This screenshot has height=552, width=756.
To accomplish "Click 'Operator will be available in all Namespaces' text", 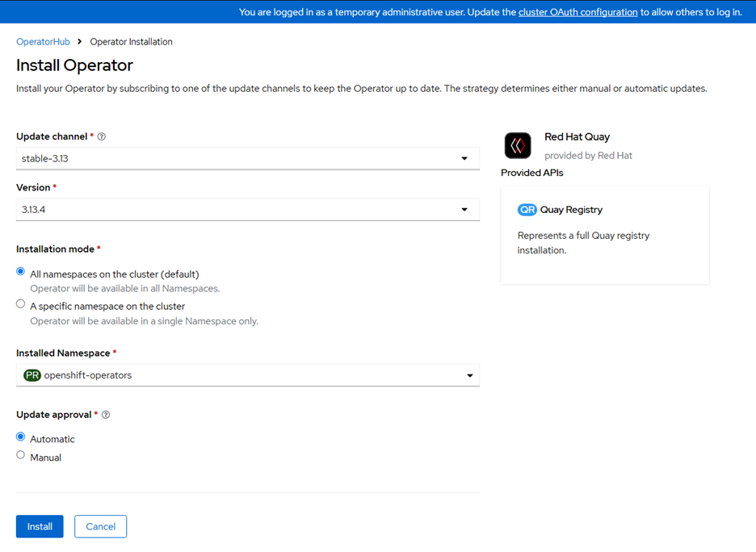I will tap(125, 289).
